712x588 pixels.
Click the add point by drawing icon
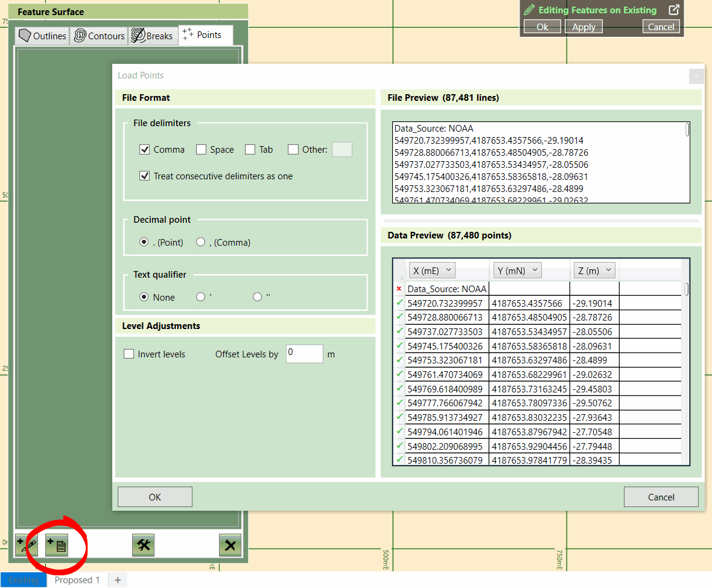27,545
